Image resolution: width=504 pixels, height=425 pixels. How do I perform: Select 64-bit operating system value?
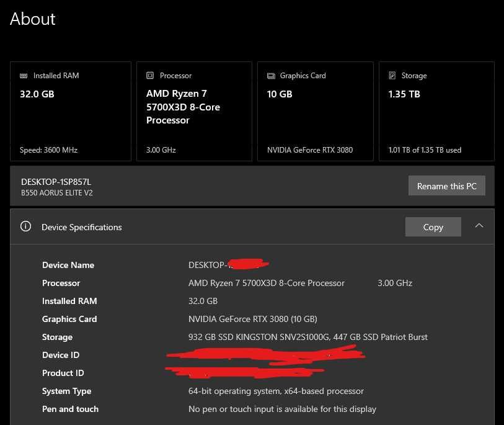pos(276,391)
